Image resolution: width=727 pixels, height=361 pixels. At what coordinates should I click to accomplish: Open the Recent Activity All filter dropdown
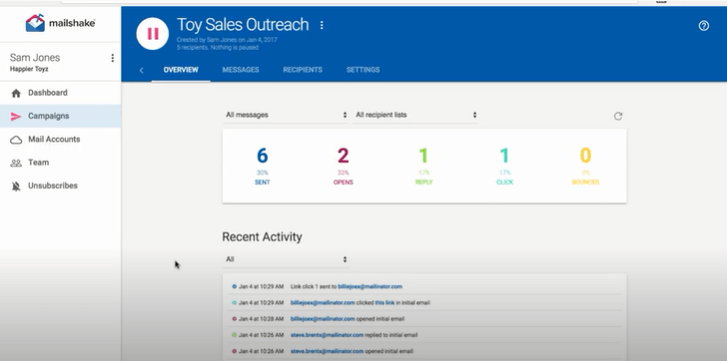[286, 260]
